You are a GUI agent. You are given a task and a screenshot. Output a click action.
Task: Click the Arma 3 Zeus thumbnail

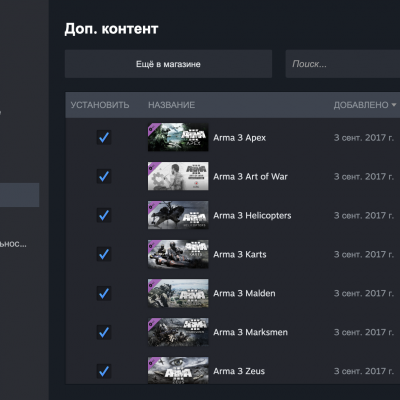(x=178, y=370)
